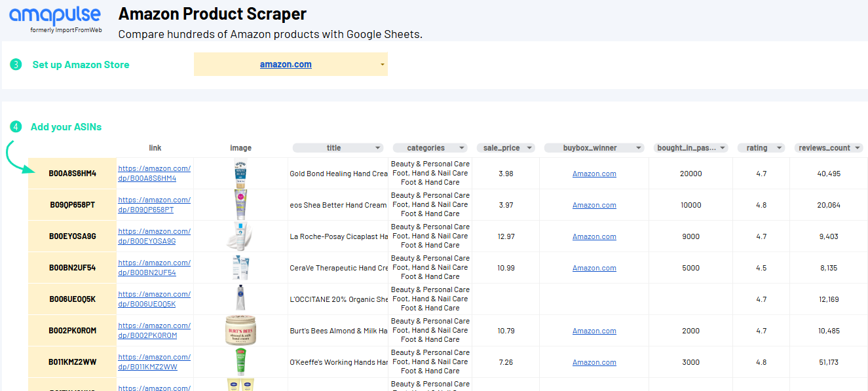Select ASIN cell B011KMZ2WW
The height and width of the screenshot is (391, 868).
[x=72, y=362]
